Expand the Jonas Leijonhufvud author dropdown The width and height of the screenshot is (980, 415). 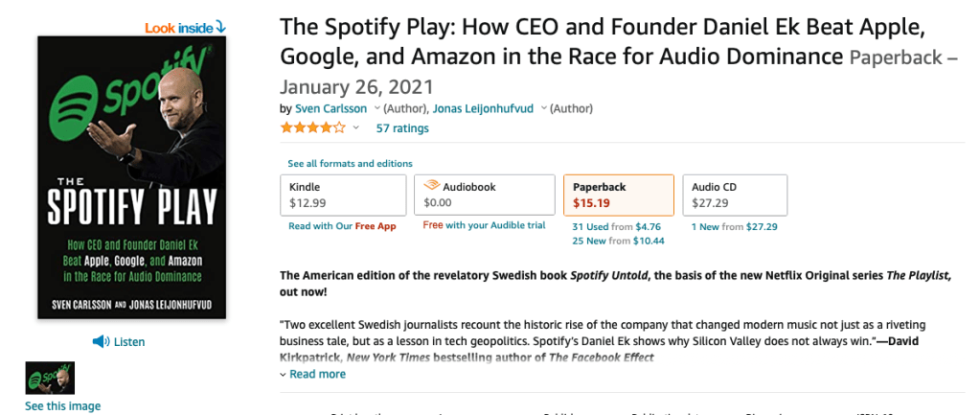pos(543,108)
